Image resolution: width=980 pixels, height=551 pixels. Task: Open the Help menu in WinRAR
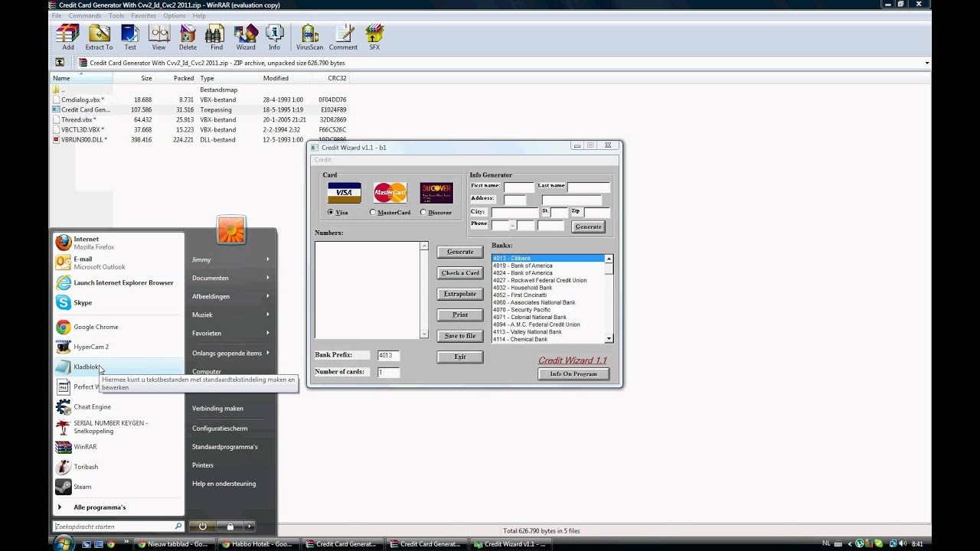[199, 15]
